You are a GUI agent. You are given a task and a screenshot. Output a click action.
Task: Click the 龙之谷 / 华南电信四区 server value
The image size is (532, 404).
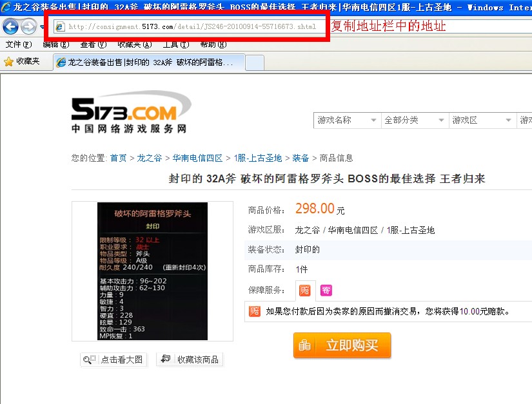365,231
